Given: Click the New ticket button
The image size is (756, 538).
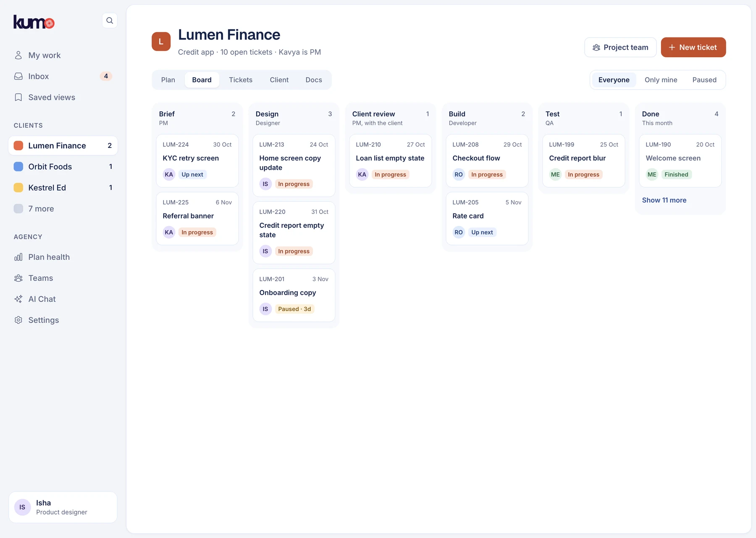Looking at the screenshot, I should pos(693,47).
